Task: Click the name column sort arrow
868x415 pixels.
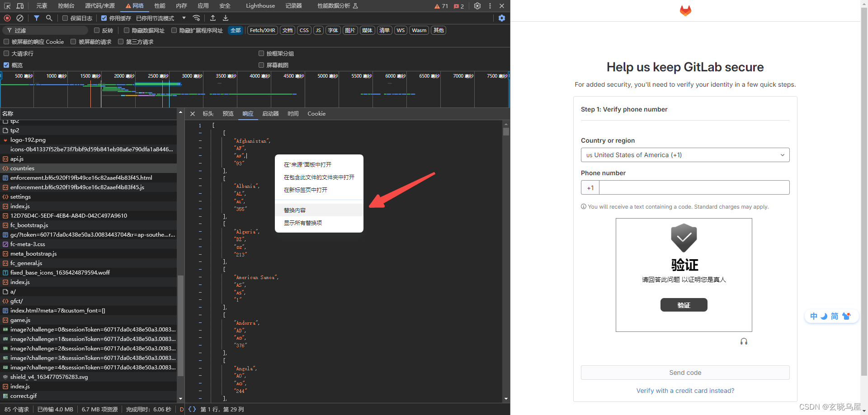Action: [180, 112]
